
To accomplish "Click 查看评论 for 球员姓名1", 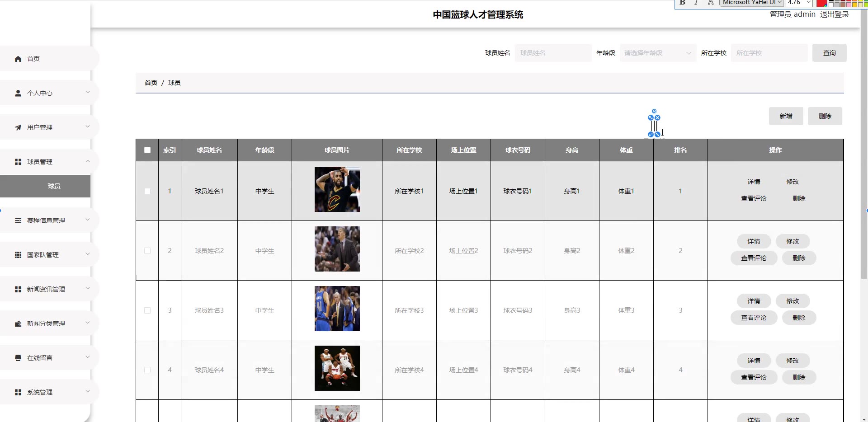I will pos(754,198).
